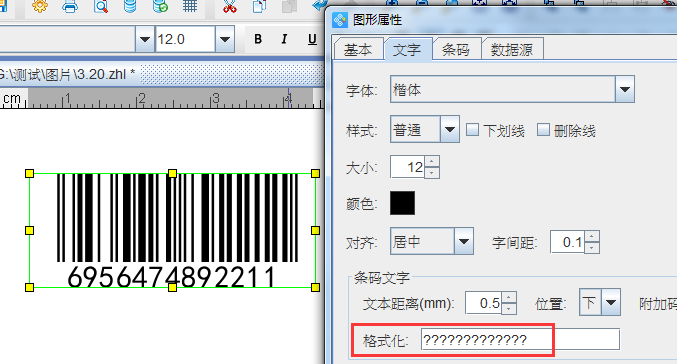The height and width of the screenshot is (364, 677).
Task: Click the 图形属性 dialog title icon
Action: (x=340, y=20)
